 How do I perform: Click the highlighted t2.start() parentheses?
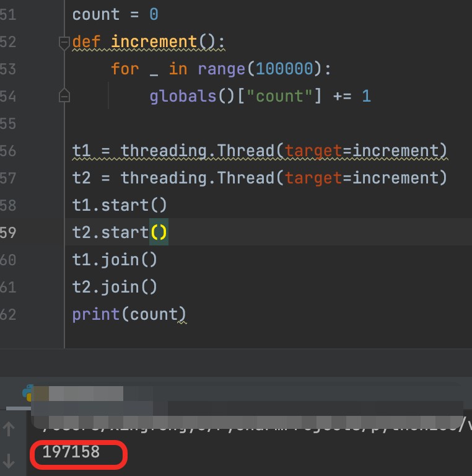(x=159, y=232)
